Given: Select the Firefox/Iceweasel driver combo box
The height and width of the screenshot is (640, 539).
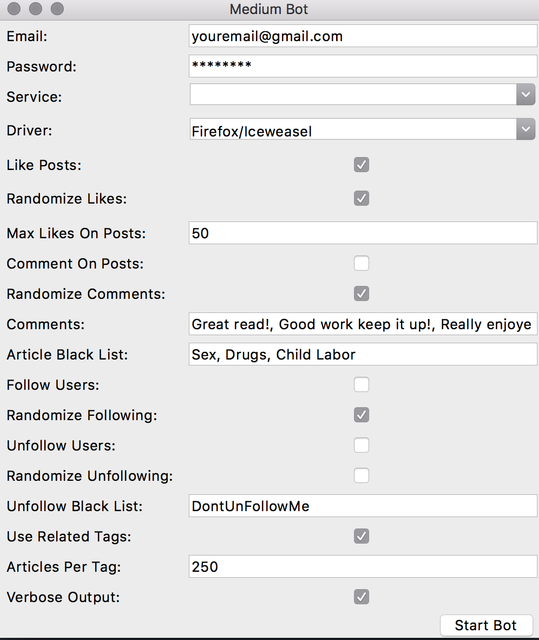Looking at the screenshot, I should point(362,129).
